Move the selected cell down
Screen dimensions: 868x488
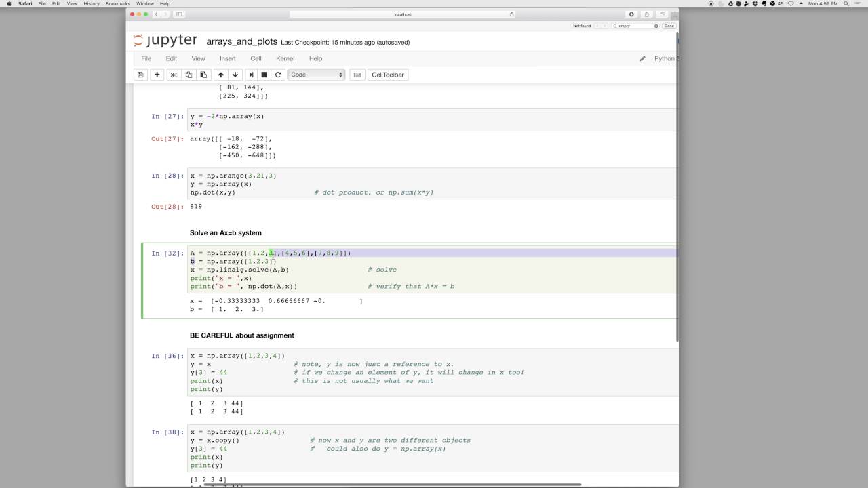click(x=235, y=75)
